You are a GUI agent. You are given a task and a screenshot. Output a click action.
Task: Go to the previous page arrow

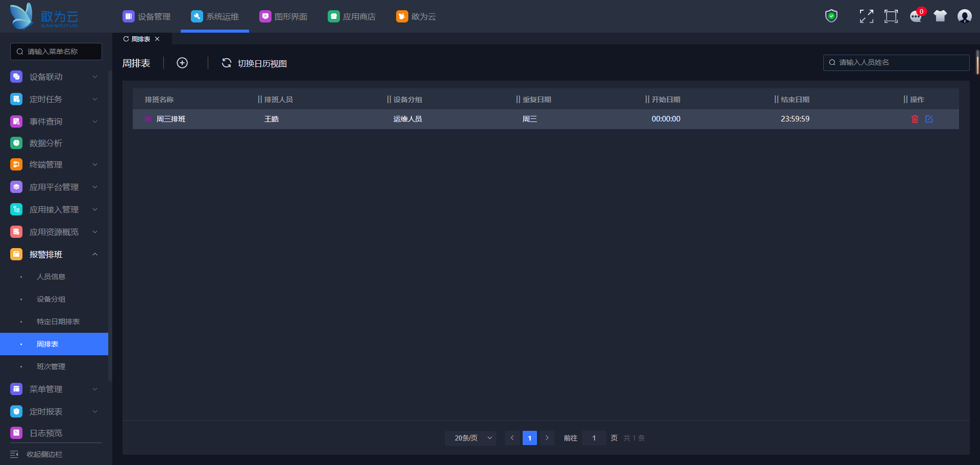click(512, 438)
